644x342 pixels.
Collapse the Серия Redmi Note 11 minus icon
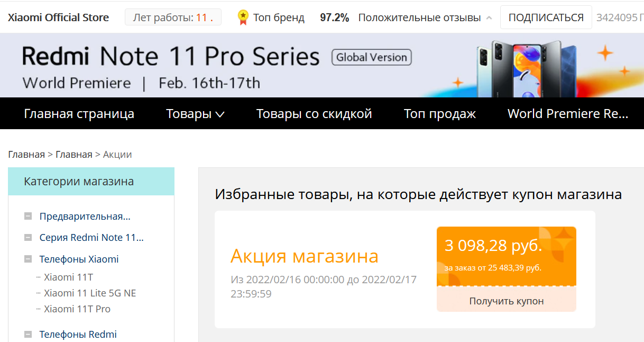tap(28, 238)
